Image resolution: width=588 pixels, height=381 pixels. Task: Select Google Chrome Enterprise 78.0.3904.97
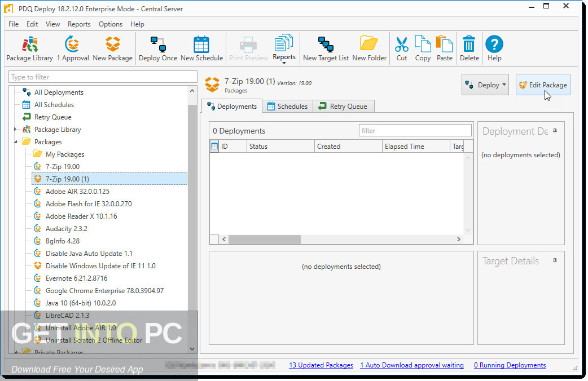coord(104,290)
